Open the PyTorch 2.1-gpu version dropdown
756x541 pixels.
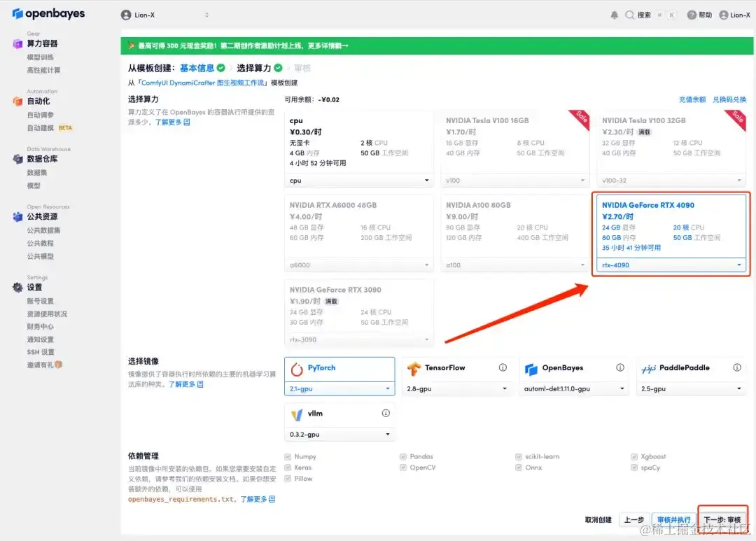pyautogui.click(x=339, y=388)
